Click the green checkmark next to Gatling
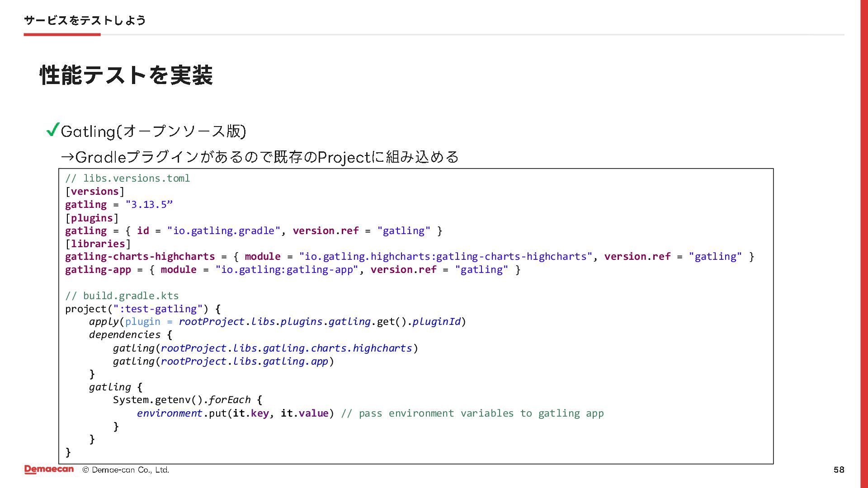The height and width of the screenshot is (488, 868). point(53,130)
